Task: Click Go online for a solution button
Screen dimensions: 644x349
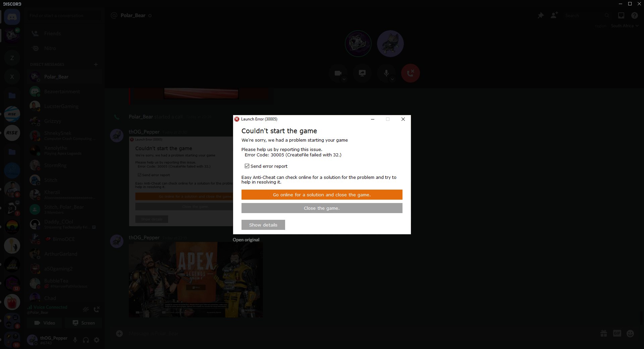Action: click(322, 195)
